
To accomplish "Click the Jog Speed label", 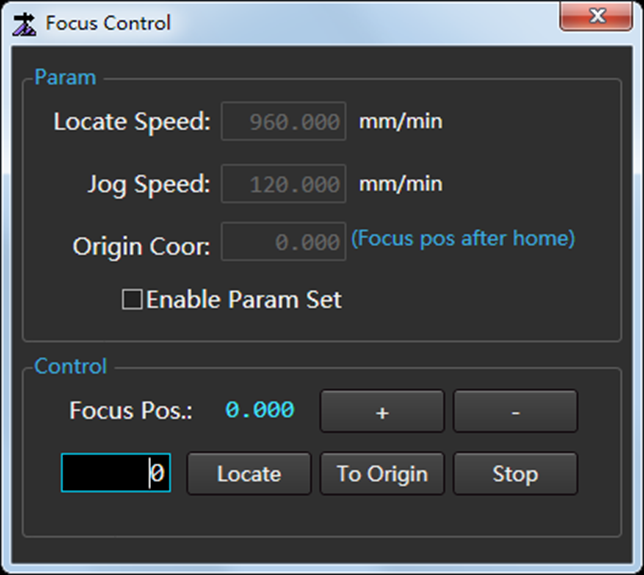I will pyautogui.click(x=149, y=184).
